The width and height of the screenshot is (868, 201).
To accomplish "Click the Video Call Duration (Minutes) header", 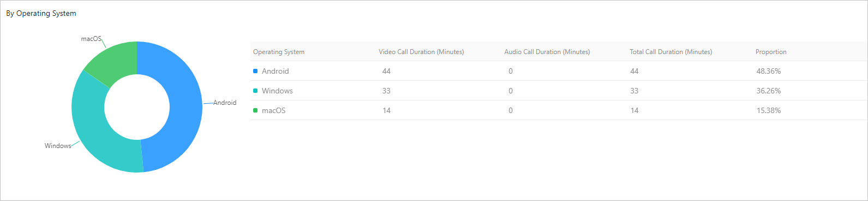I will pyautogui.click(x=421, y=52).
